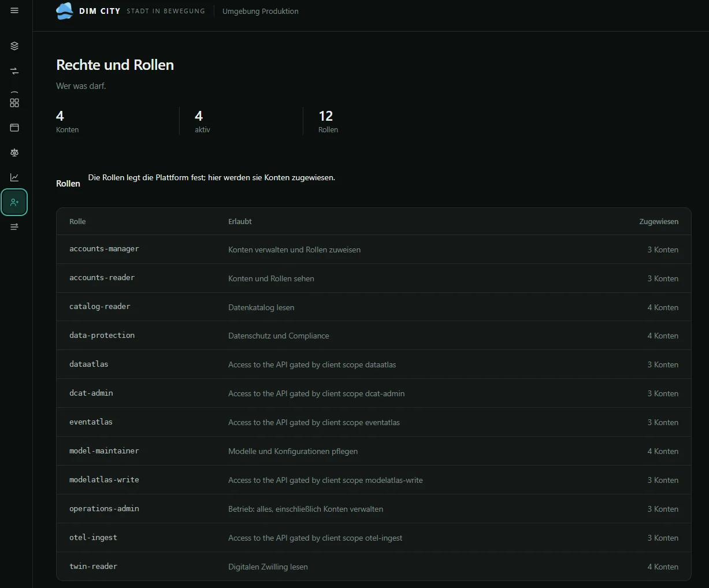Click 'Konten verwalten und Rollen zuweisen' description
This screenshot has height=588, width=709.
click(294, 250)
